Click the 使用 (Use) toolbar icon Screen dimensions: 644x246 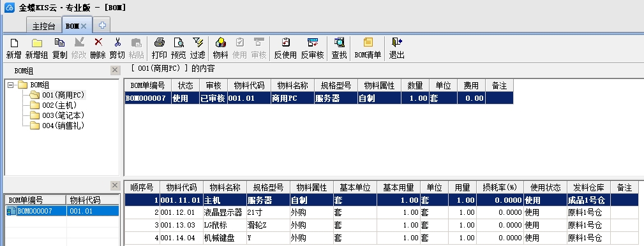coord(240,43)
